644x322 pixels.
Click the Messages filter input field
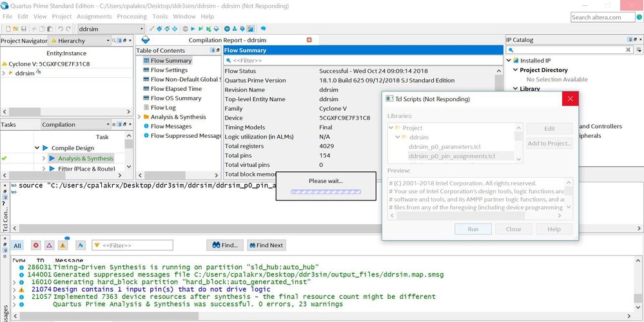point(137,245)
